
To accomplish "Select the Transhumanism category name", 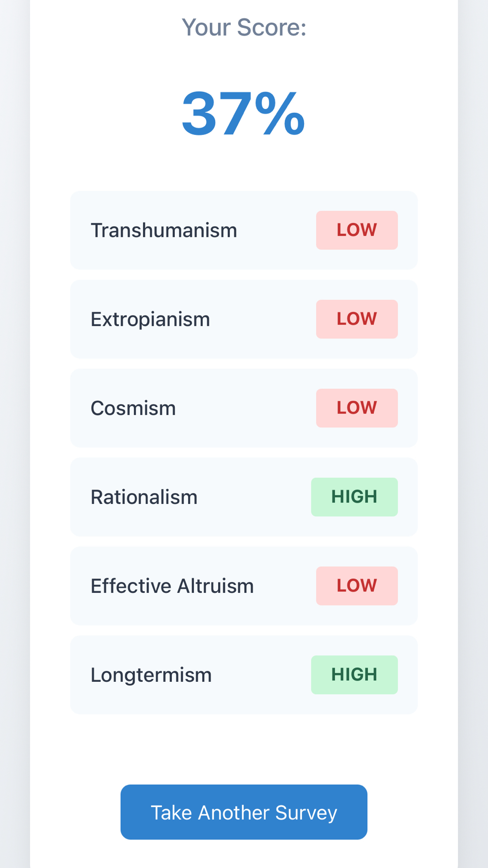I will (164, 230).
